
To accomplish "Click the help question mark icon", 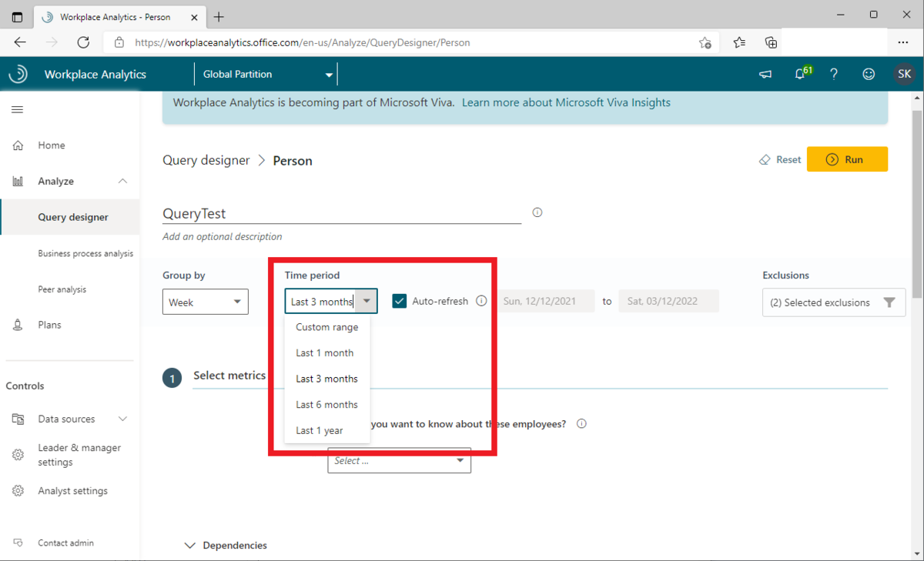I will 834,75.
